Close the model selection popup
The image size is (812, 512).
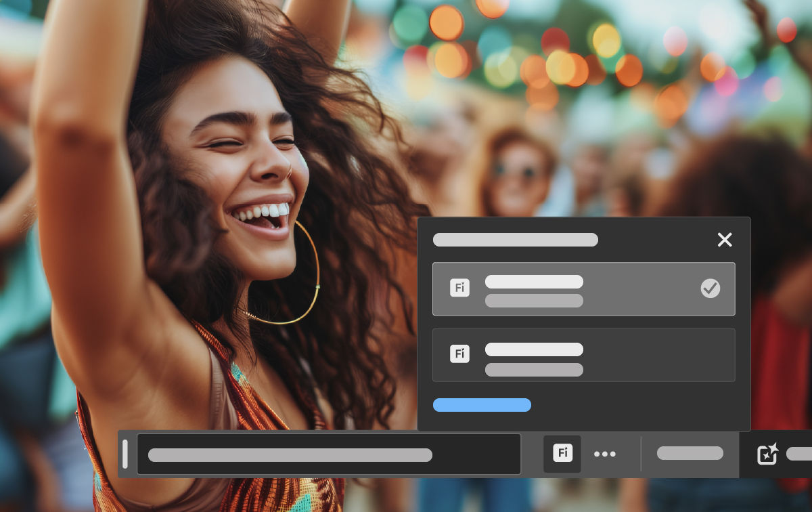(x=725, y=240)
